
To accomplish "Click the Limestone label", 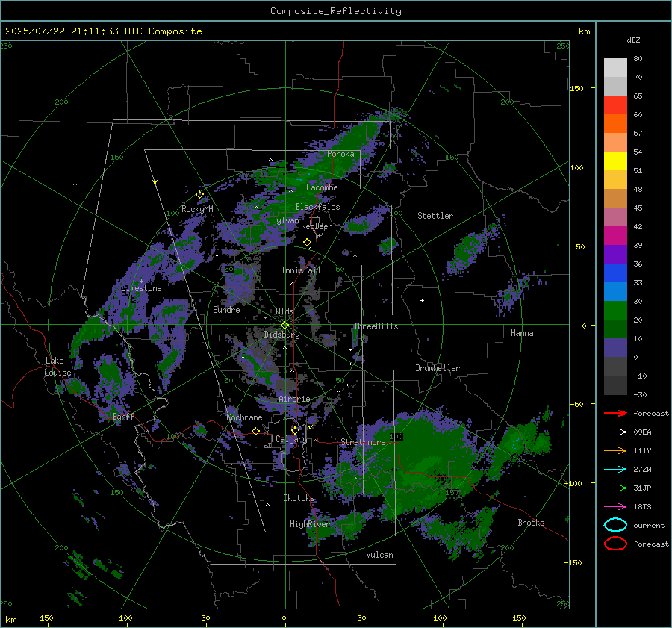I will tap(141, 288).
